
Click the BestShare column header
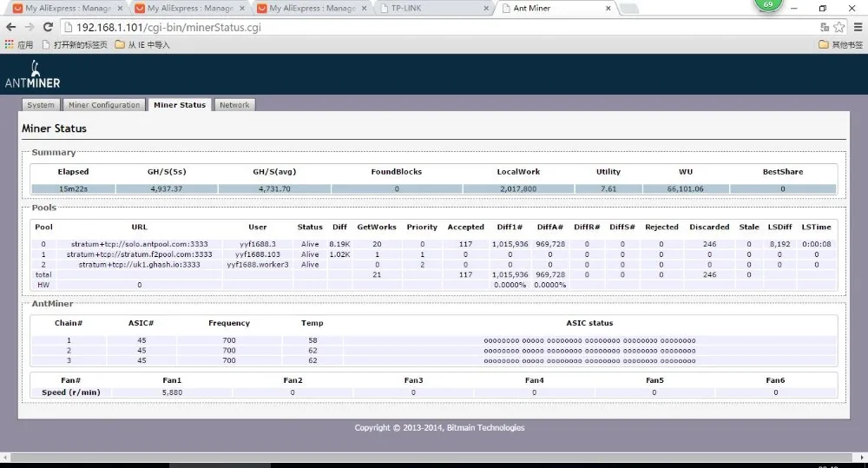point(783,172)
